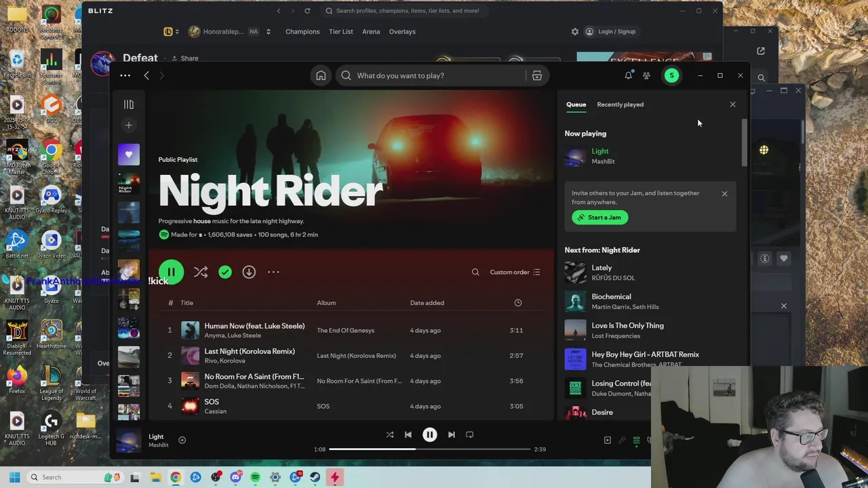This screenshot has height=488, width=868.
Task: Switch to Recently played tab
Action: tap(620, 104)
